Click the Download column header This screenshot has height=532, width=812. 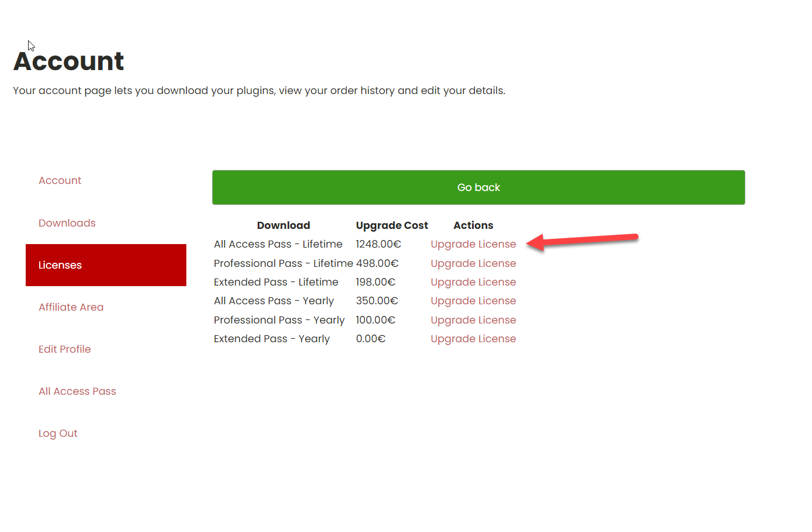point(283,225)
